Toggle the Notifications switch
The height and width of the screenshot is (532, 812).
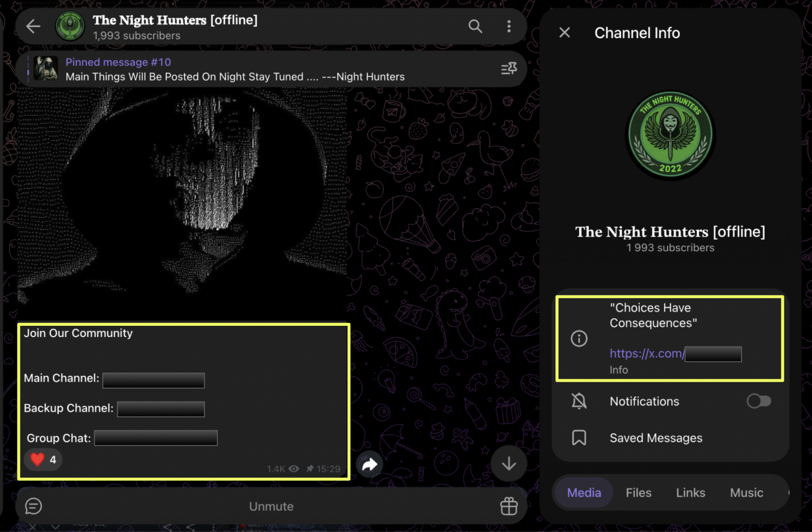(x=759, y=401)
